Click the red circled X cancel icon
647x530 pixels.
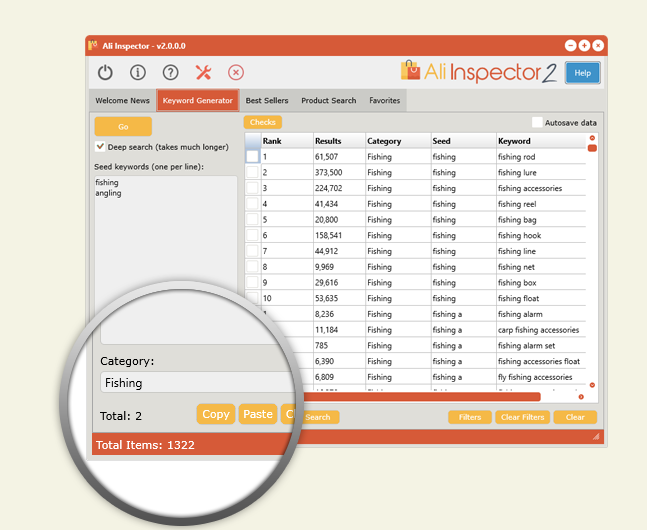click(x=236, y=72)
